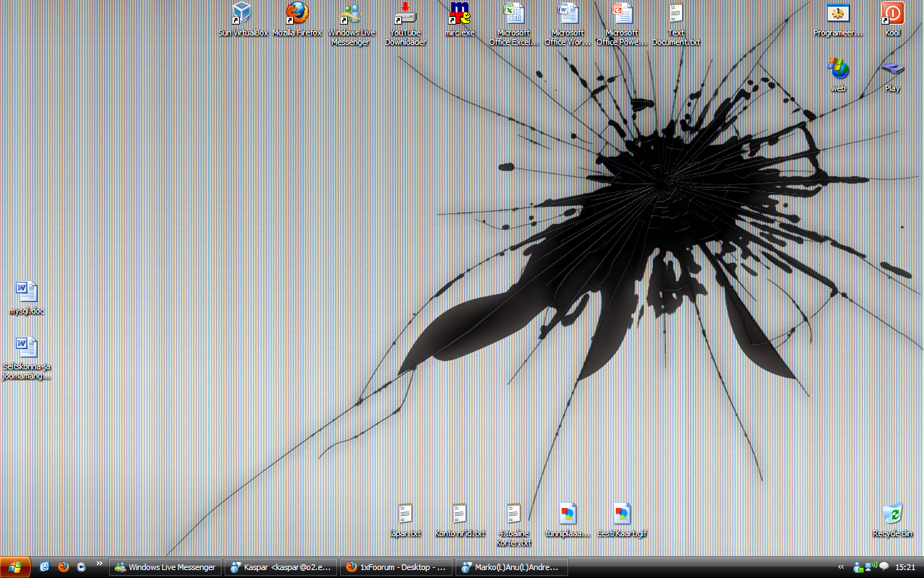This screenshot has width=924, height=578.
Task: Select the mirc.exe desktop shortcut
Action: (x=459, y=14)
